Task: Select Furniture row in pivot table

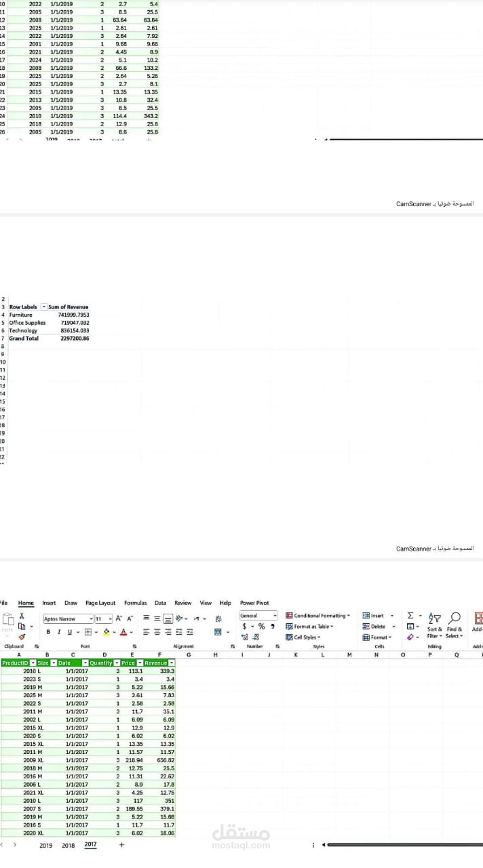Action: pyautogui.click(x=49, y=315)
